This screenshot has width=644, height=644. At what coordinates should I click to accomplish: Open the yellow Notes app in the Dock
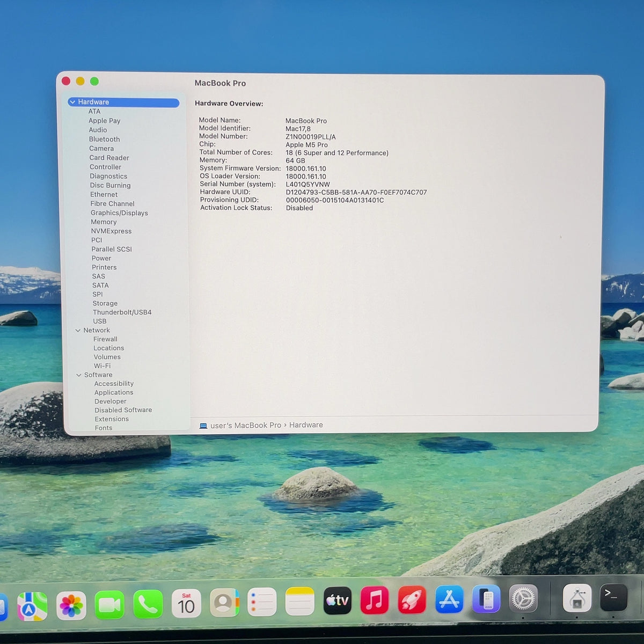pos(299,601)
